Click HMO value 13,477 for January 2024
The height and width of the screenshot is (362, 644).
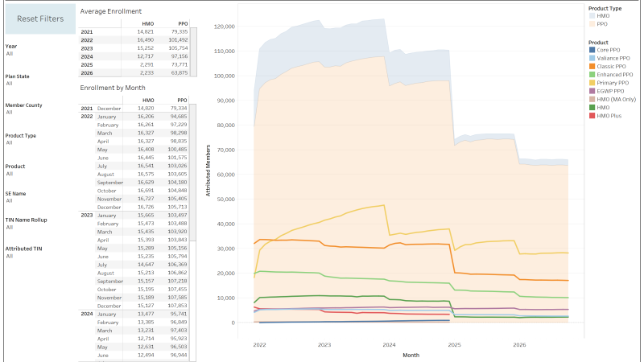click(146, 314)
